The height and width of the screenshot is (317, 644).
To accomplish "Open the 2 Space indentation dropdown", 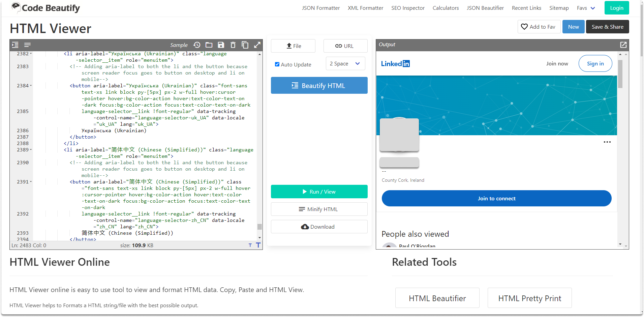I will (345, 63).
